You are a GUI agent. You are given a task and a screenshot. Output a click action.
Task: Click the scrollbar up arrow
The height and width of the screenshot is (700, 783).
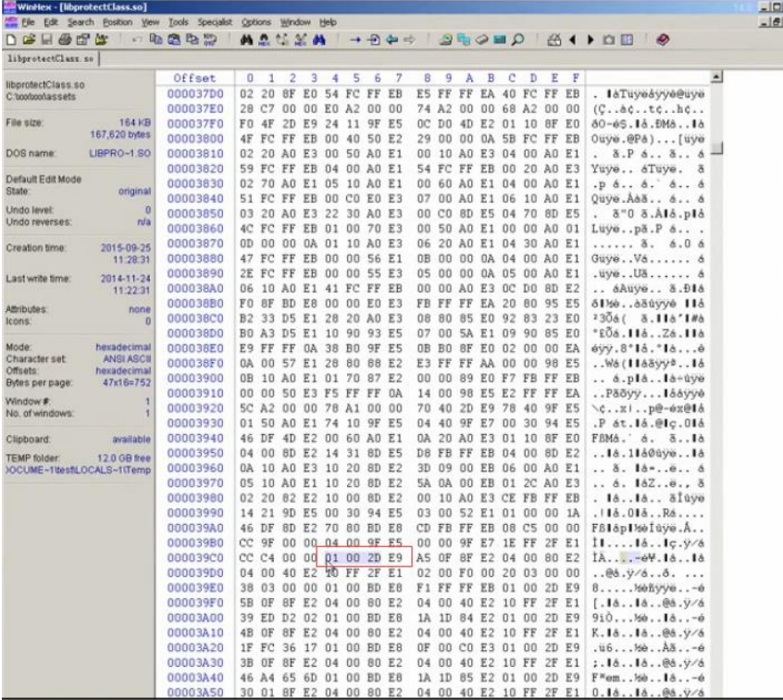tap(716, 77)
